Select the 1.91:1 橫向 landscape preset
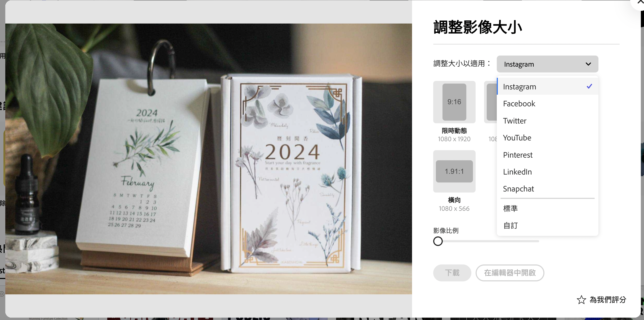This screenshot has height=320, width=644. [x=454, y=171]
